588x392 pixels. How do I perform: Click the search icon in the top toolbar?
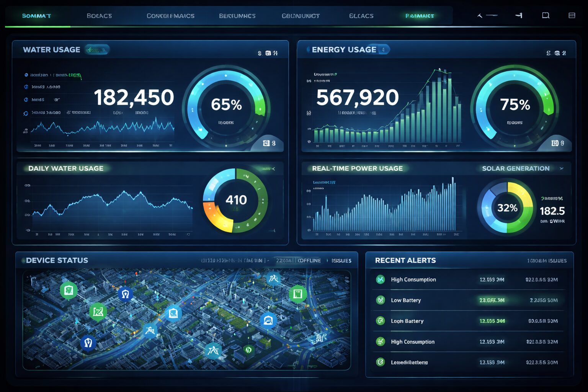pos(545,15)
